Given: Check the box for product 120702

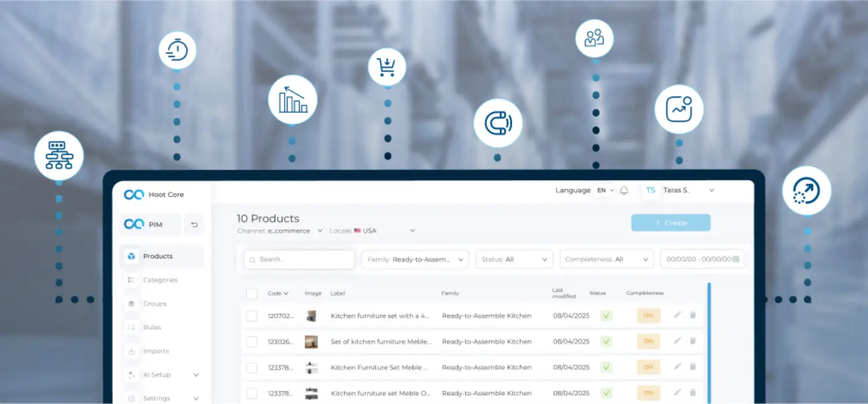Looking at the screenshot, I should coord(251,316).
